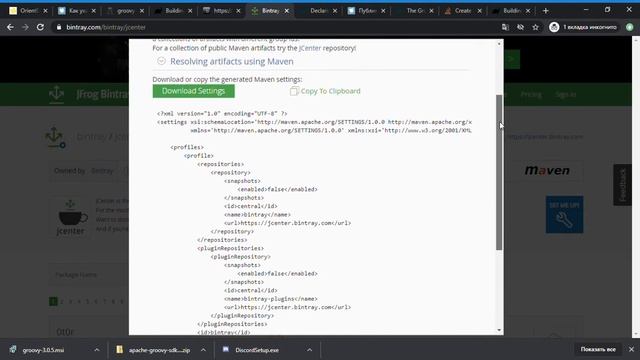
Task: Switch to the Create tab
Action: [463, 11]
